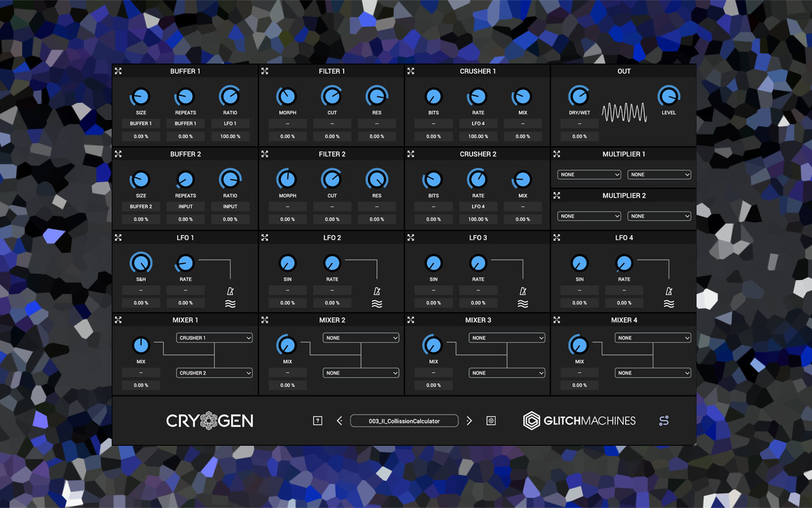This screenshot has width=812, height=508.
Task: Go to previous preset arrow
Action: 339,420
